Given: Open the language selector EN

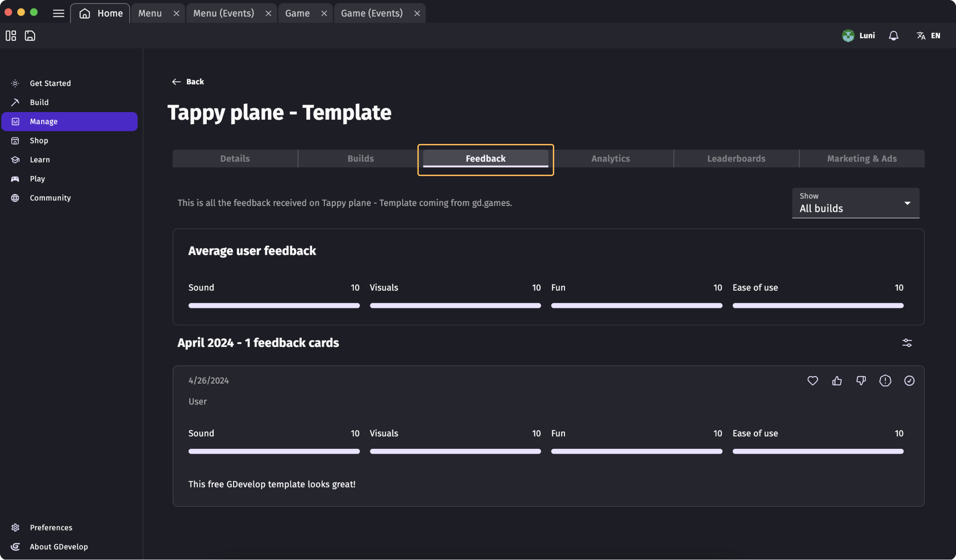Looking at the screenshot, I should coord(928,35).
